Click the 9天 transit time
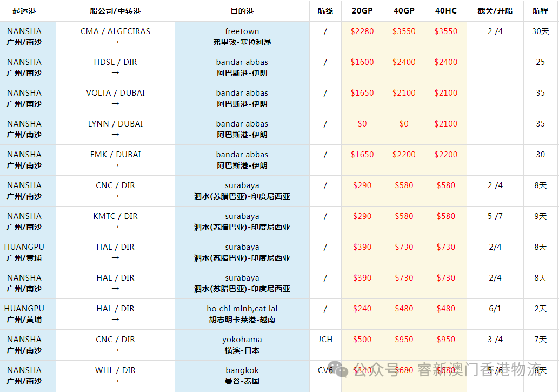Screen dimensions: 559x392 (x=540, y=216)
